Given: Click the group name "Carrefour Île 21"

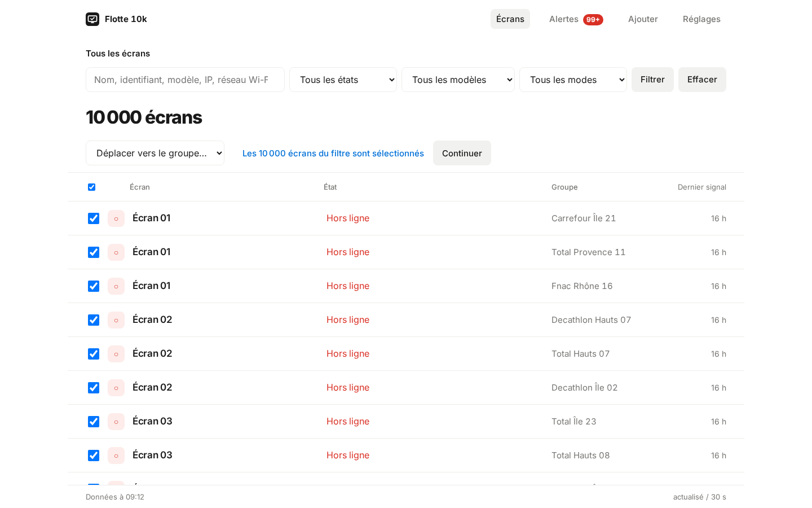Looking at the screenshot, I should [584, 218].
